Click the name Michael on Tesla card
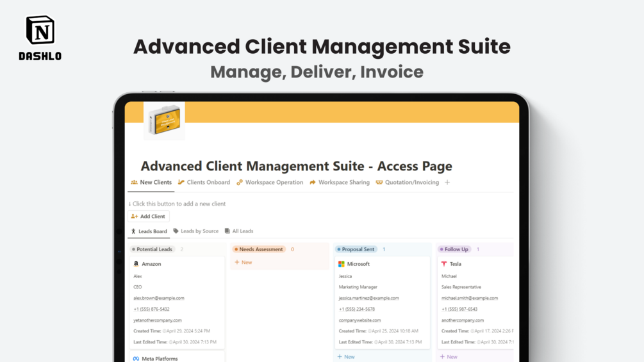644x362 pixels. coord(449,276)
